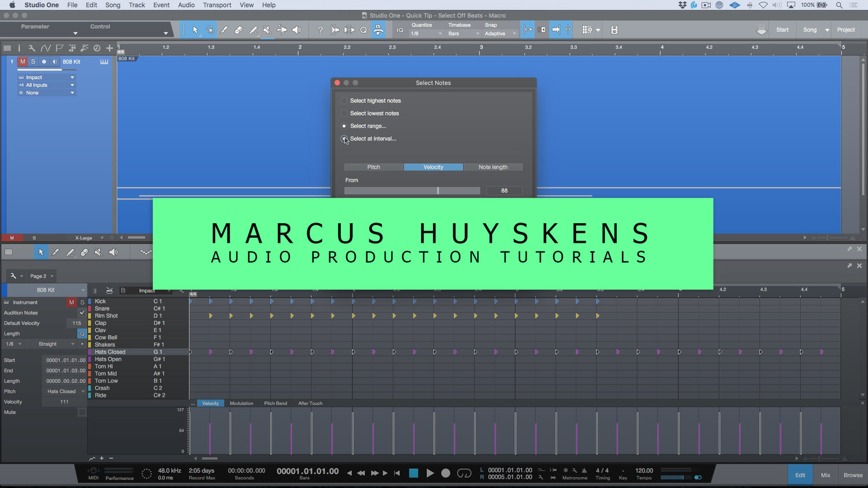Choose 'Select range...' radio option

(344, 126)
